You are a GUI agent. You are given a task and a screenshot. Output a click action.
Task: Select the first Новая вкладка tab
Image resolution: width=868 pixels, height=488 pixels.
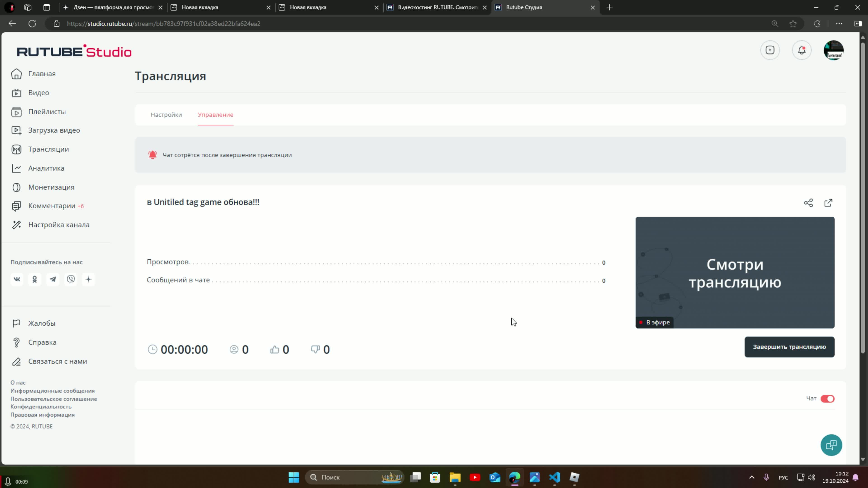tap(221, 7)
